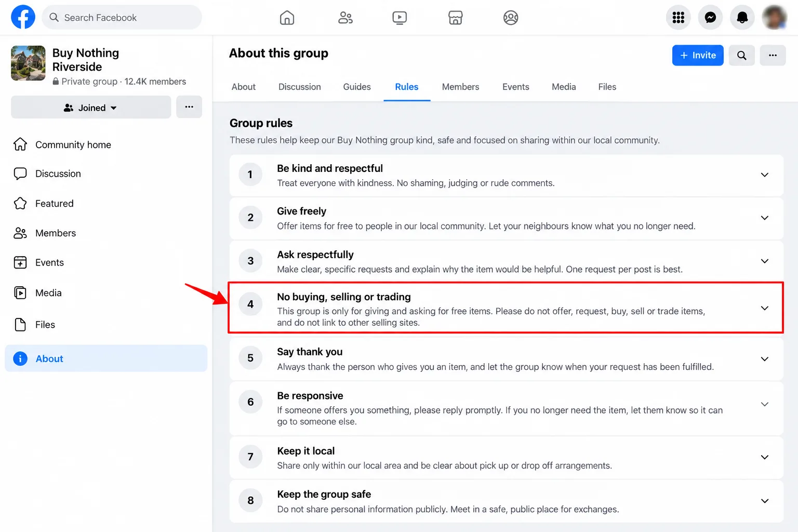Open Featured in the left sidebar
The width and height of the screenshot is (798, 532).
[106, 203]
